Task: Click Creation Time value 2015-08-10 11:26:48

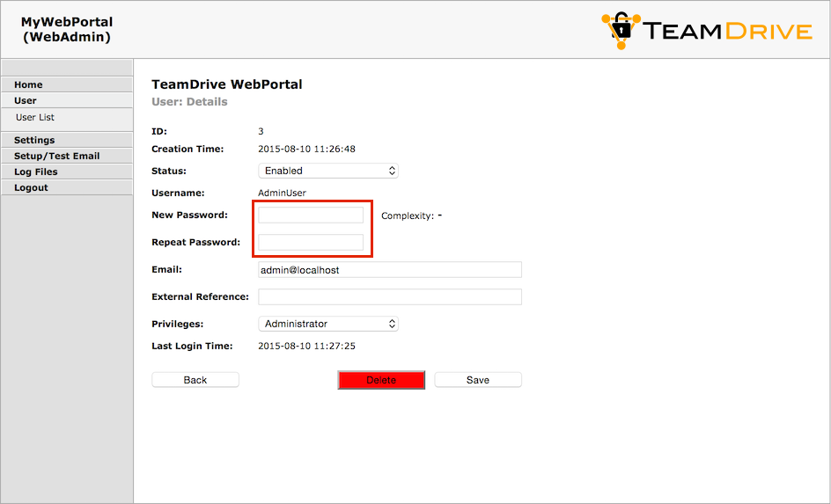Action: (306, 150)
